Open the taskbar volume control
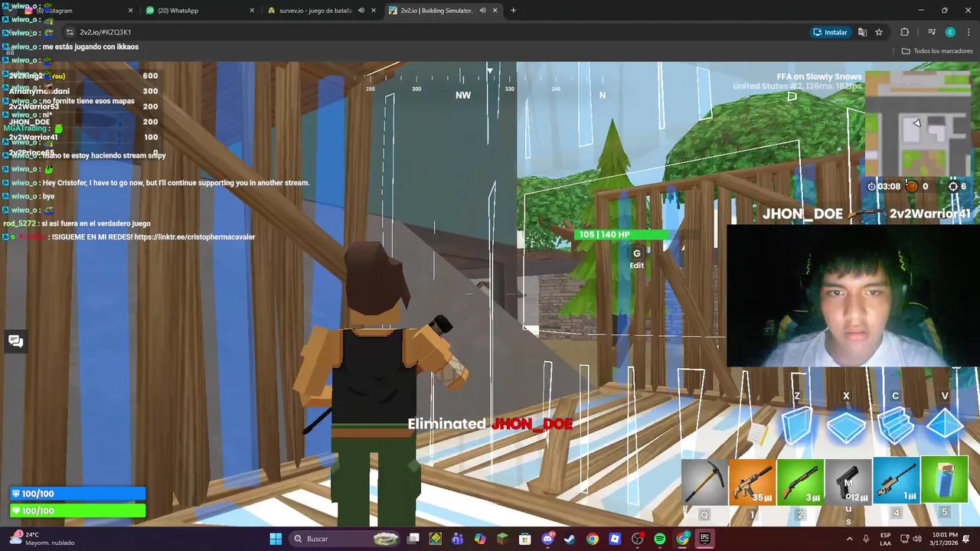Image resolution: width=980 pixels, height=551 pixels. 917,539
